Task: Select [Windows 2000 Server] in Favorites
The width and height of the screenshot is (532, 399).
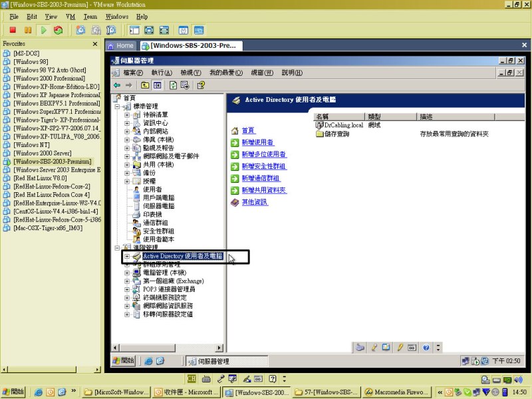Action: coord(43,153)
